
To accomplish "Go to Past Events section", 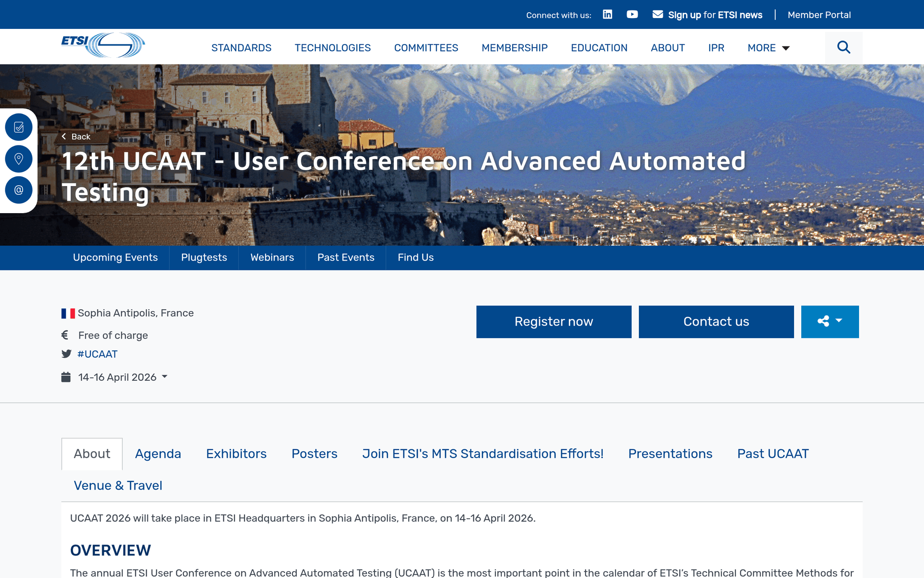I will click(346, 257).
